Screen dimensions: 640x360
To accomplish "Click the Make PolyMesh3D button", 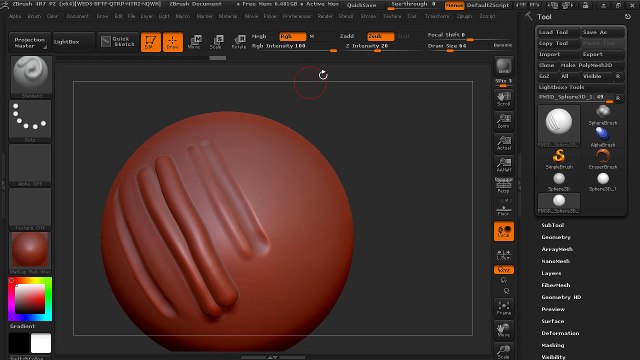I will click(x=591, y=65).
